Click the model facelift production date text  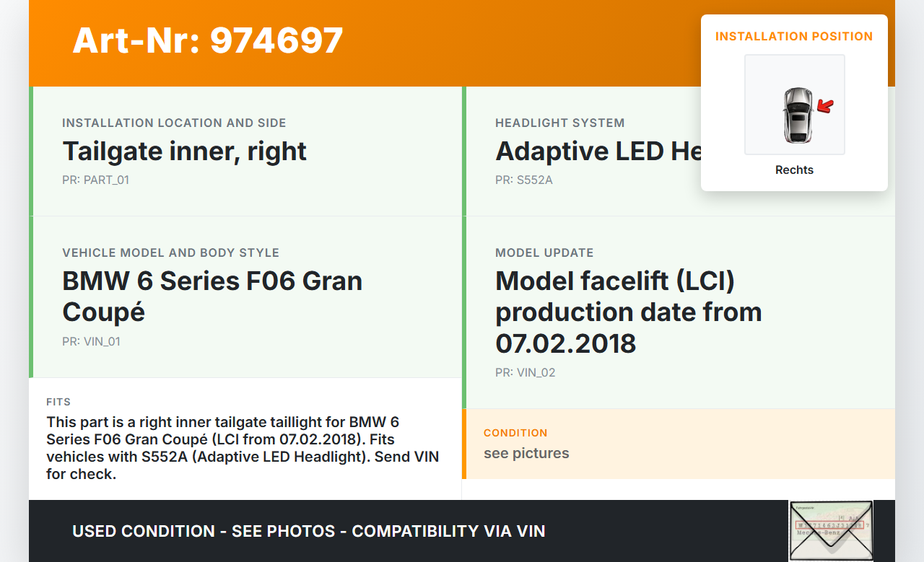click(x=628, y=312)
